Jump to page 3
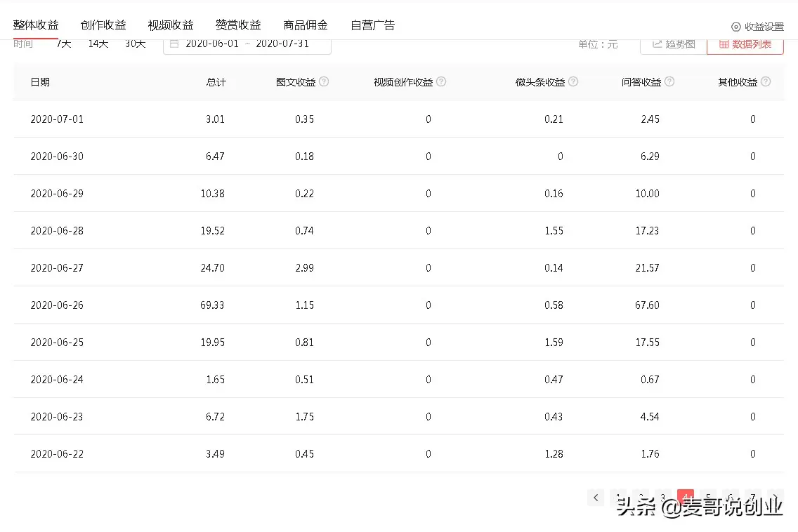Image resolution: width=798 pixels, height=532 pixels. (663, 498)
